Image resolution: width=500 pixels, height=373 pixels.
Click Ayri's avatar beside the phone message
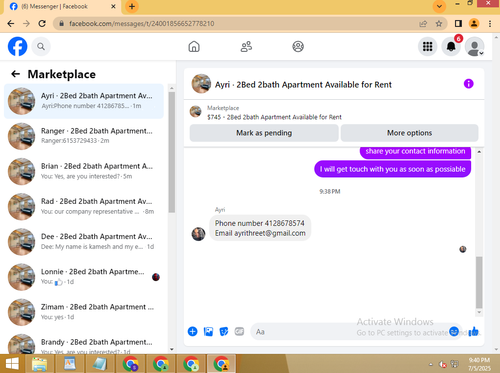click(198, 234)
